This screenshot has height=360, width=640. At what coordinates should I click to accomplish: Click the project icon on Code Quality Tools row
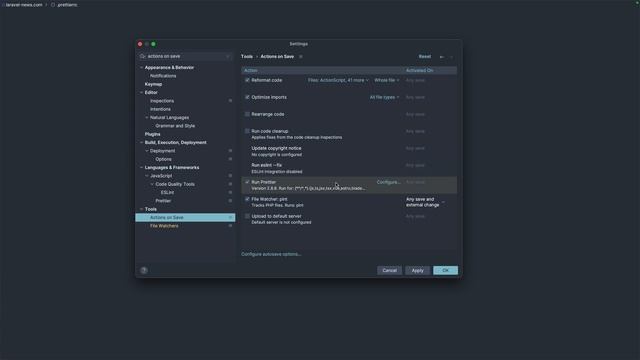pyautogui.click(x=230, y=184)
